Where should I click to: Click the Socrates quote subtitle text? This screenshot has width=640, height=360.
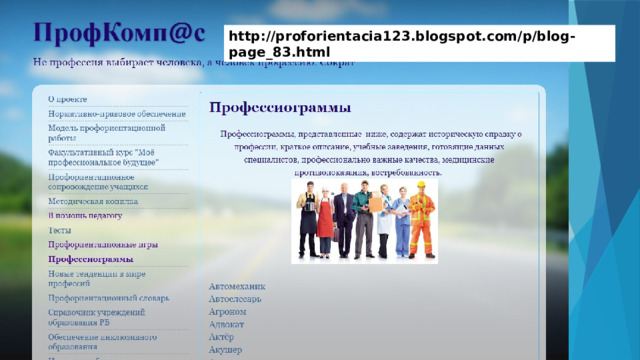click(193, 62)
